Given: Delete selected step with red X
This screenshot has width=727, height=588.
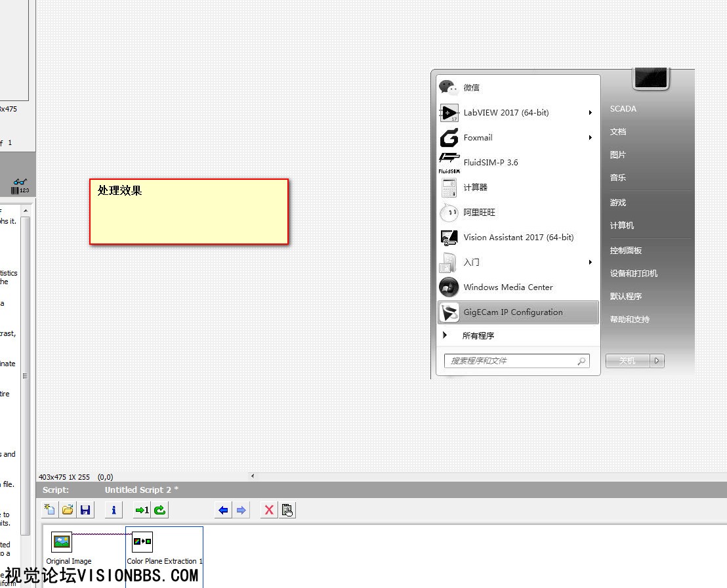Looking at the screenshot, I should click(269, 510).
